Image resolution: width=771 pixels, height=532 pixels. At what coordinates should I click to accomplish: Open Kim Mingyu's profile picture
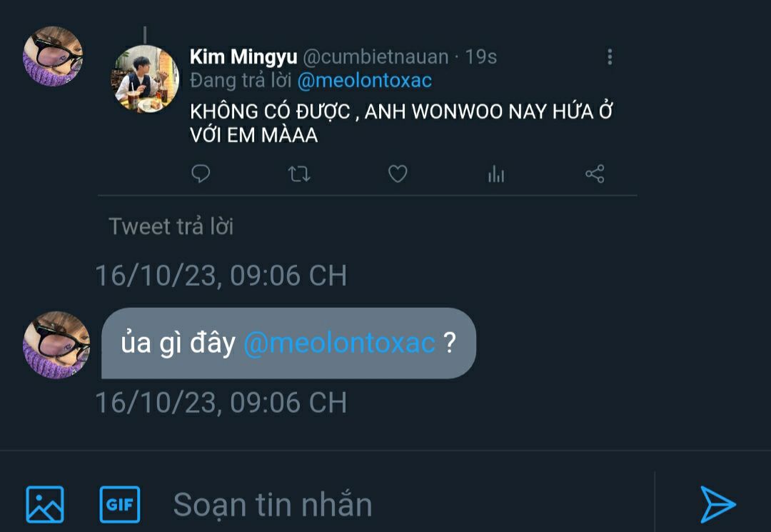click(x=146, y=79)
